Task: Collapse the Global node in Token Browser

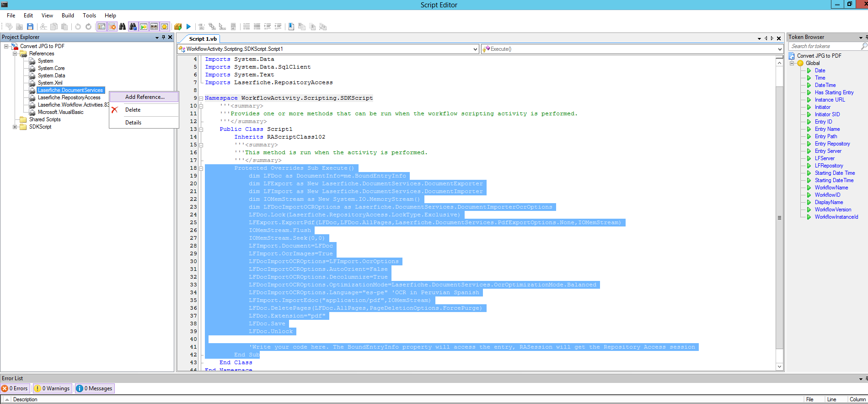Action: 792,63
